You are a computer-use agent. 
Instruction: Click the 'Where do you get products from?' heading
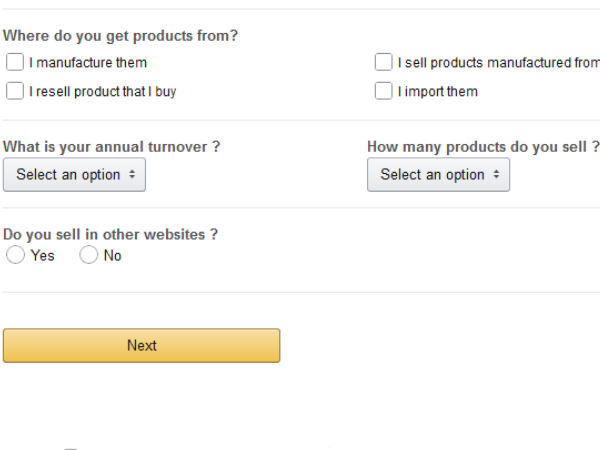(121, 36)
